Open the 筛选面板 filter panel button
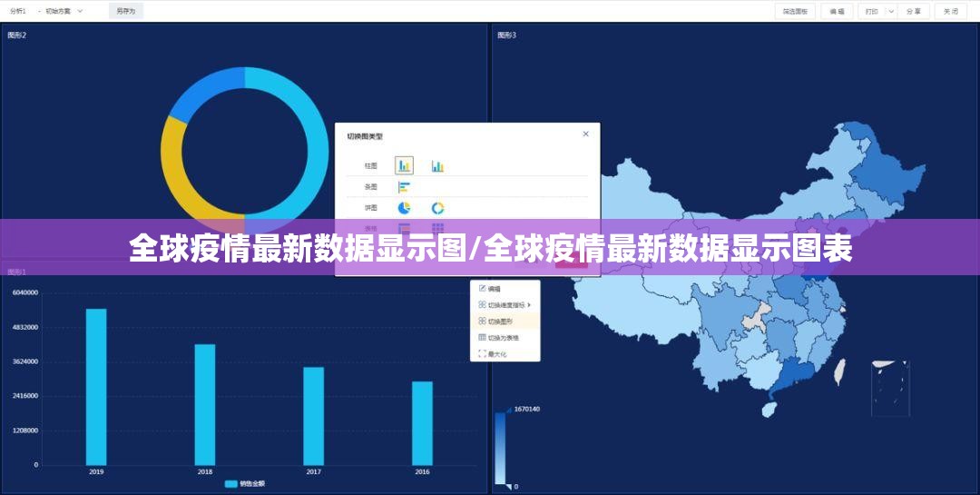Screen dimensions: 980x495 click(x=795, y=11)
